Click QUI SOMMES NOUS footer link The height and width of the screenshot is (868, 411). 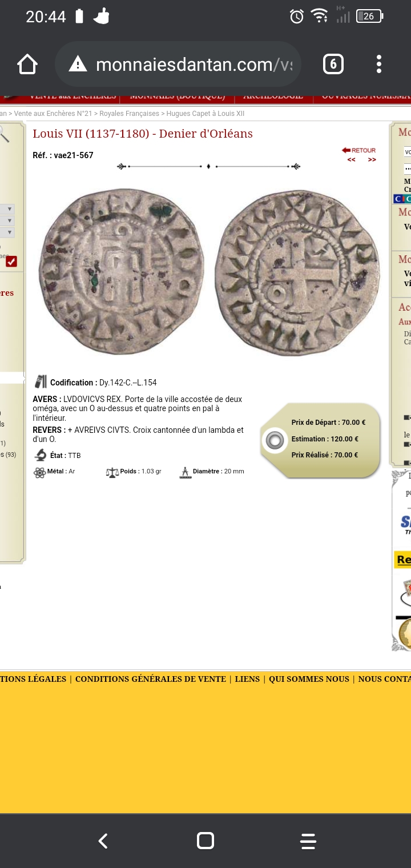click(x=309, y=679)
